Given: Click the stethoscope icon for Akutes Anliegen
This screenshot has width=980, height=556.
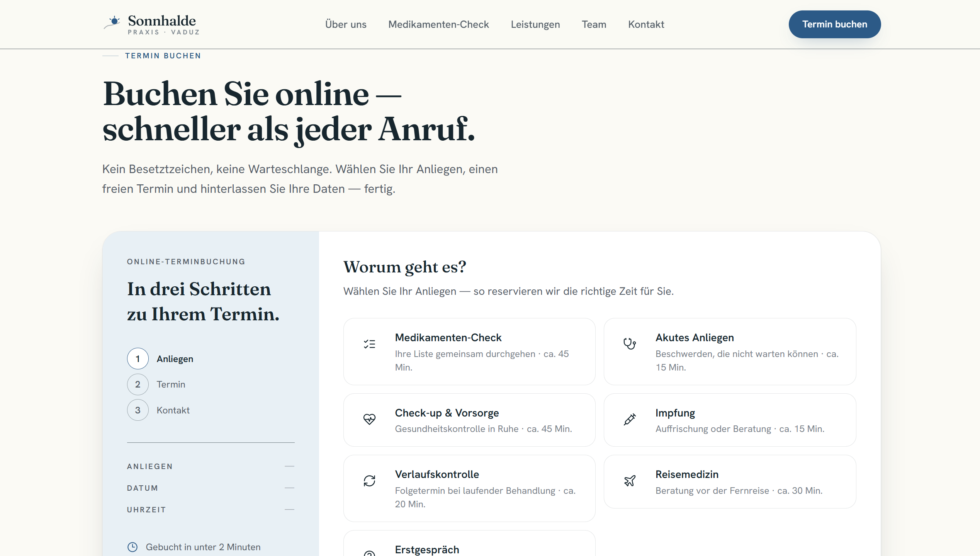Looking at the screenshot, I should click(x=630, y=344).
